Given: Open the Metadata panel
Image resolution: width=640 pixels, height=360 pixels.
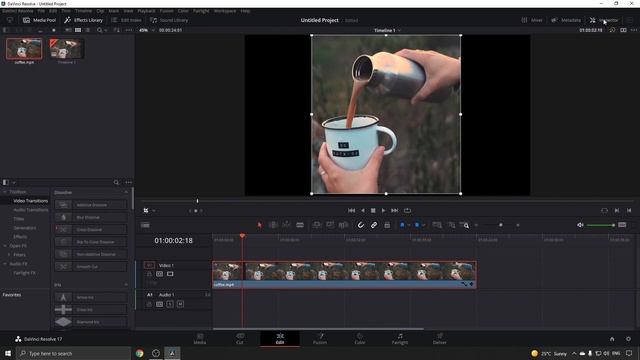Looking at the screenshot, I should [566, 20].
